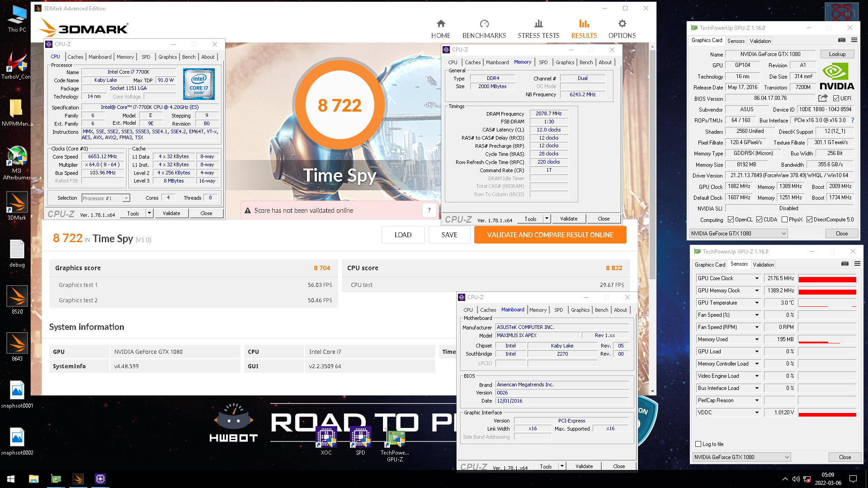Open the taskbar volume icon
Screen dimensions: 868x488
[796, 479]
